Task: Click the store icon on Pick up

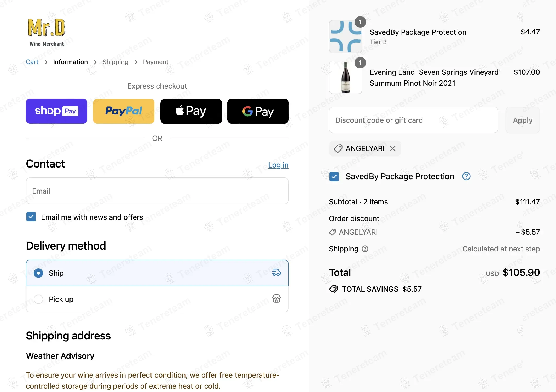Action: click(276, 298)
